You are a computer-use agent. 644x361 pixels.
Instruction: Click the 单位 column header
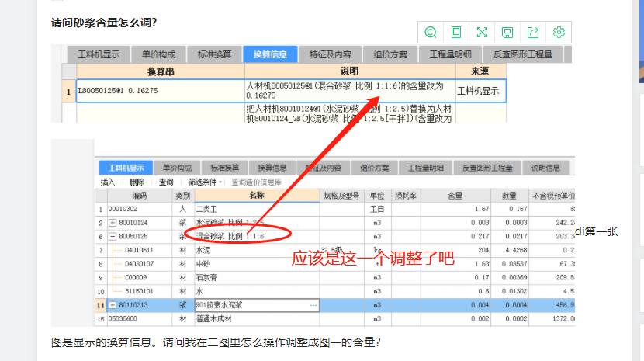coord(377,196)
